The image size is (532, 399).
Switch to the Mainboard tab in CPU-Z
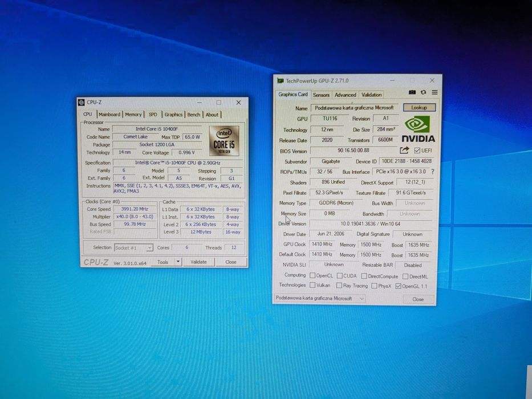(x=109, y=115)
